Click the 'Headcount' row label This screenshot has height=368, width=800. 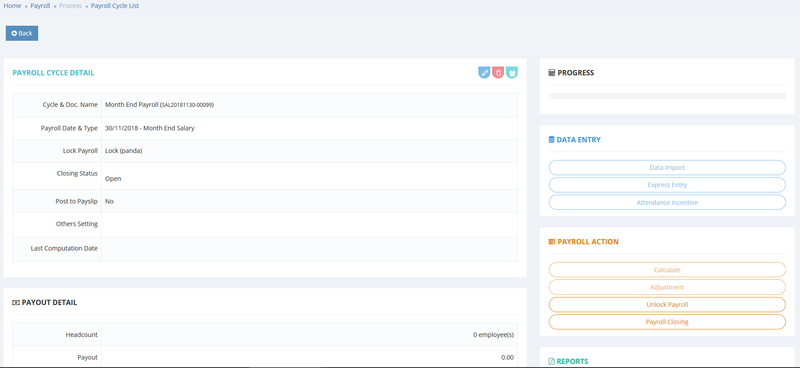tap(82, 335)
